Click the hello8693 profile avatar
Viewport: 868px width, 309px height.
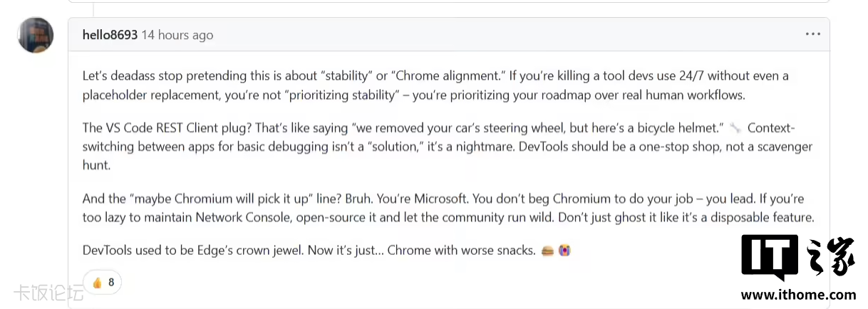pos(35,35)
